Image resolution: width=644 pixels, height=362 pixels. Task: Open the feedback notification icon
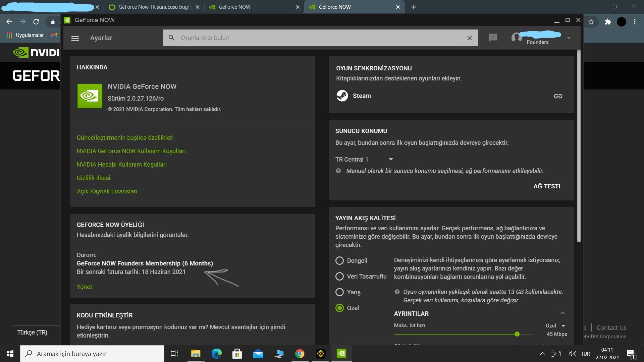click(493, 38)
